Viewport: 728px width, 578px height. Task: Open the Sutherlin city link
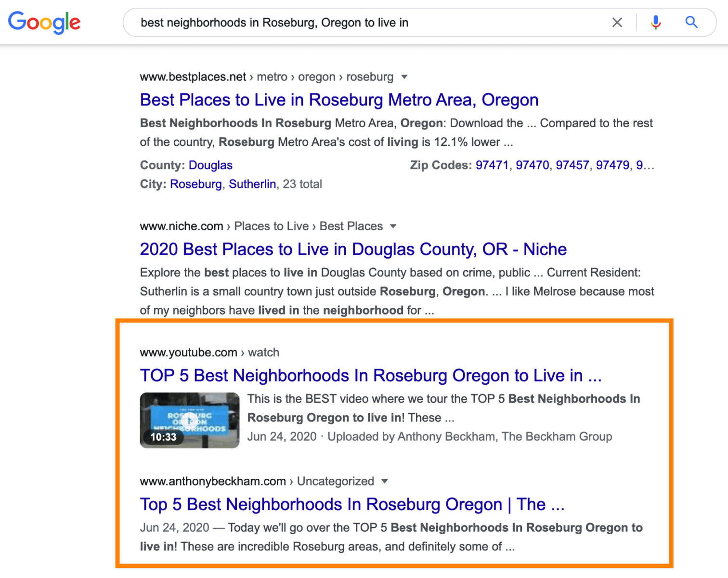[252, 184]
